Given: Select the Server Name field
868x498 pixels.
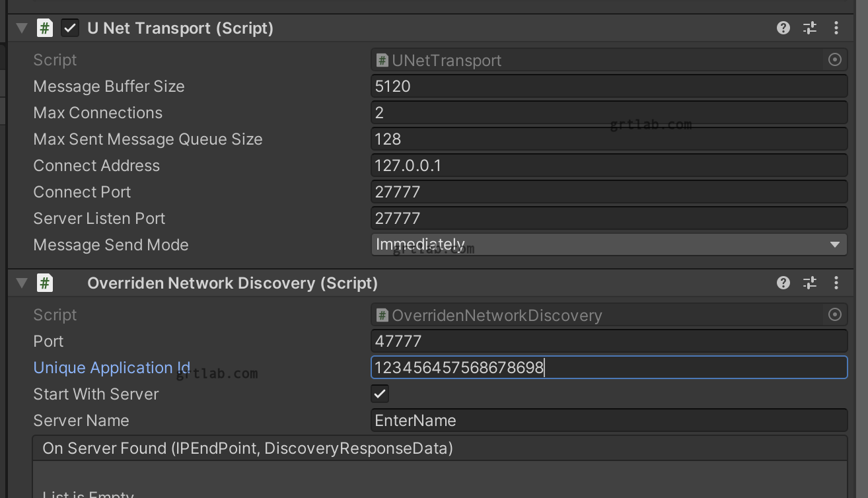Looking at the screenshot, I should [x=608, y=420].
